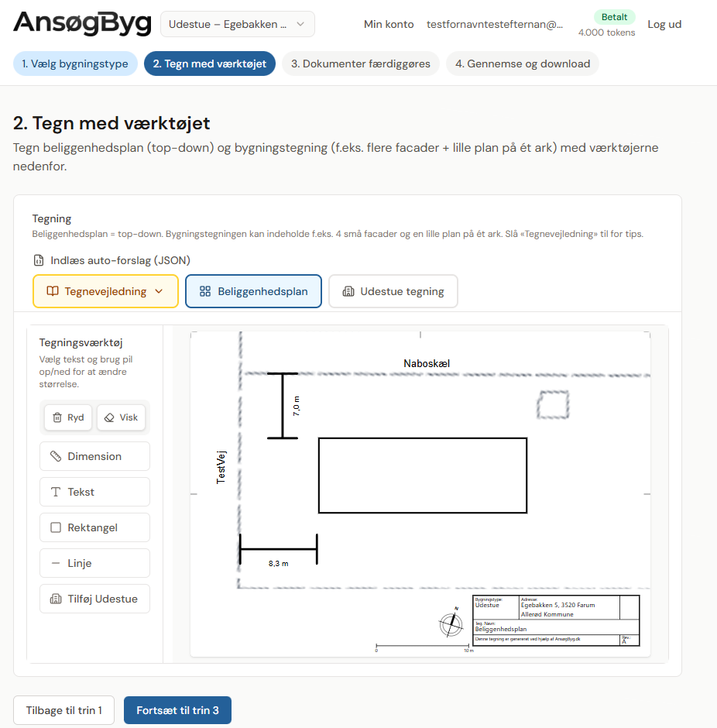Click Fortsæt til trin 3

pyautogui.click(x=177, y=709)
